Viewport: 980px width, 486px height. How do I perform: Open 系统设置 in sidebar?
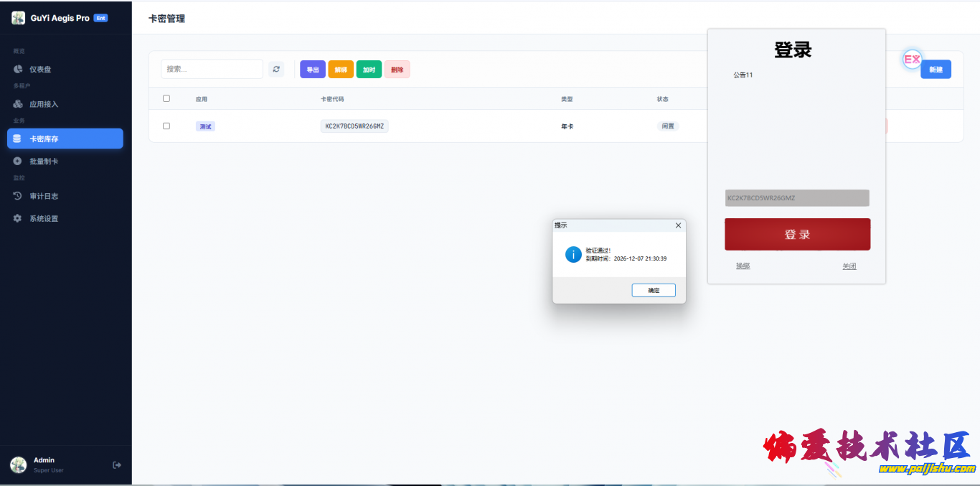tap(44, 218)
